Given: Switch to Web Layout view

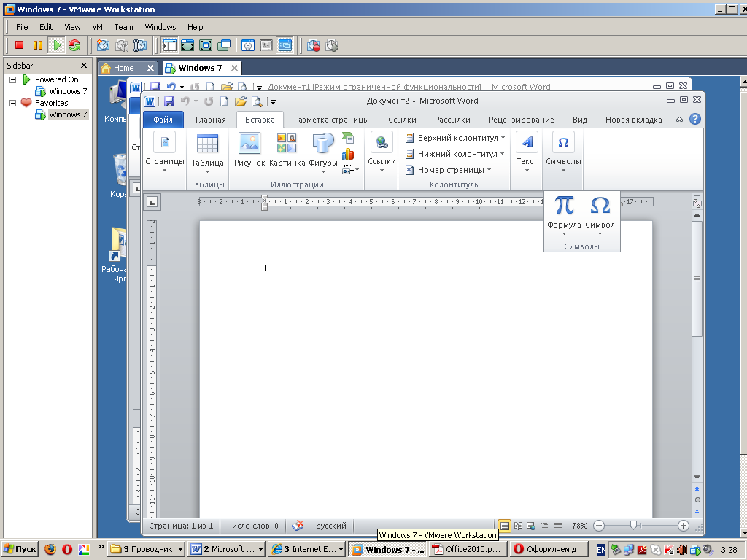Looking at the screenshot, I should [531, 526].
